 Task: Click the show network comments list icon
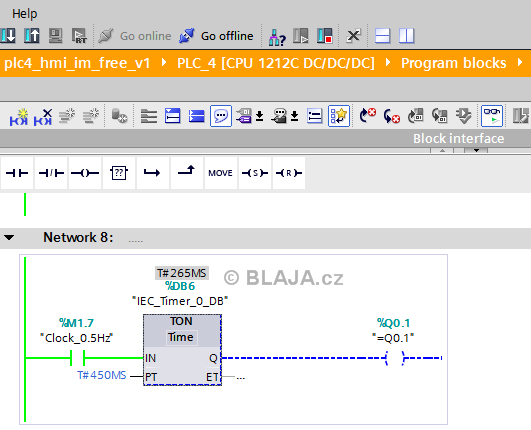315,116
